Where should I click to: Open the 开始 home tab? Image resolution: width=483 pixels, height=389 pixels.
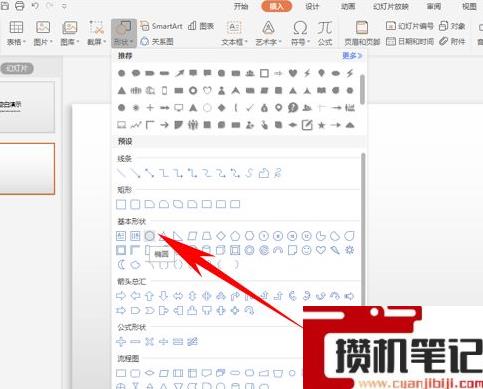pos(241,6)
